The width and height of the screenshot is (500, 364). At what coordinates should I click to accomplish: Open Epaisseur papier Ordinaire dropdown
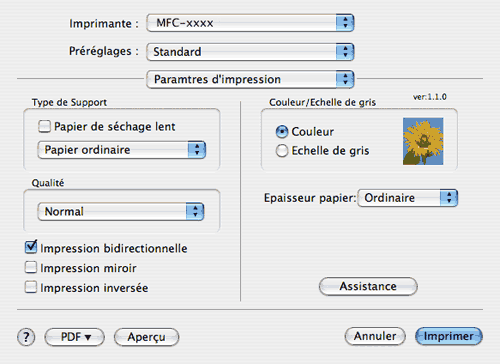coord(408,198)
